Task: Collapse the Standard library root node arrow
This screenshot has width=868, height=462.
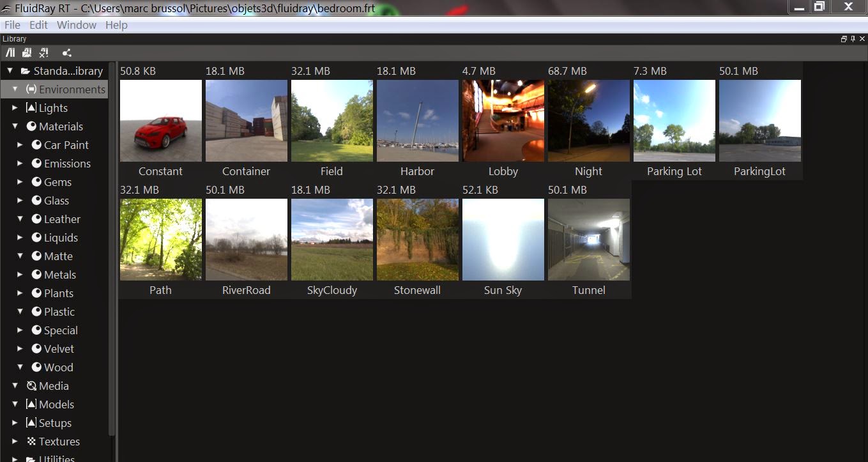Action: (x=10, y=71)
